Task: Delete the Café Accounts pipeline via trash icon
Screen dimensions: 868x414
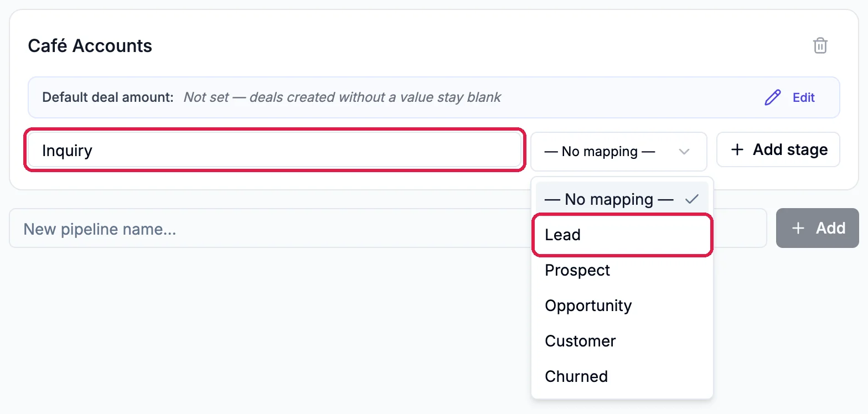Action: [x=820, y=45]
